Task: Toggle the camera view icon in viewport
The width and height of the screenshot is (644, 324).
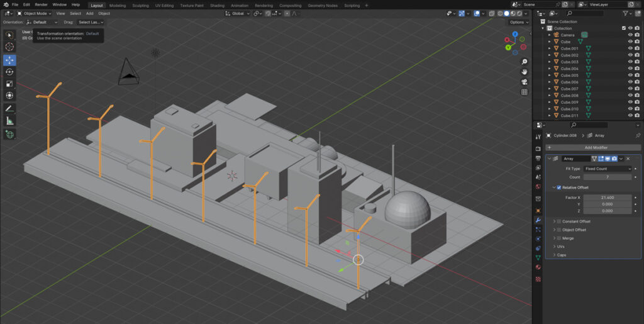Action: click(525, 82)
